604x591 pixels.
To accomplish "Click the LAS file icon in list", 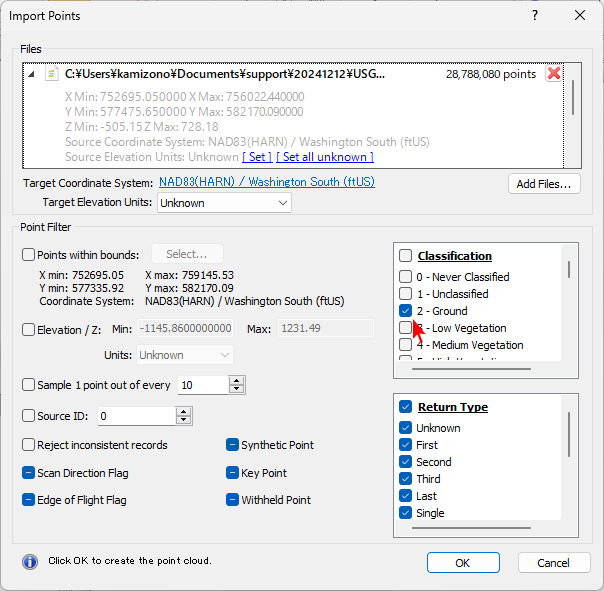I will pyautogui.click(x=51, y=74).
